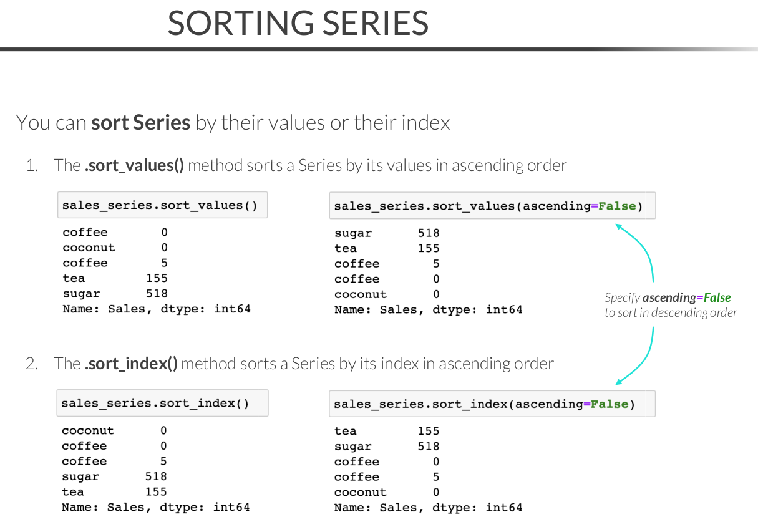Click the SORTING SERIES slide title
Viewport: 758px width, 532px height.
point(298,23)
